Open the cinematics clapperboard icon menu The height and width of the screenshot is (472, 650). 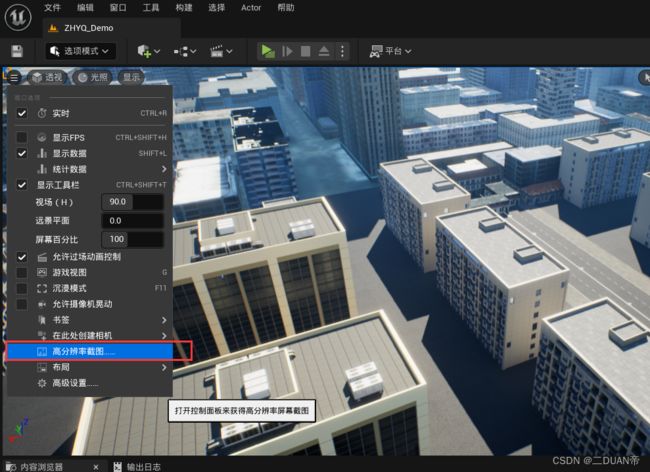[x=217, y=51]
